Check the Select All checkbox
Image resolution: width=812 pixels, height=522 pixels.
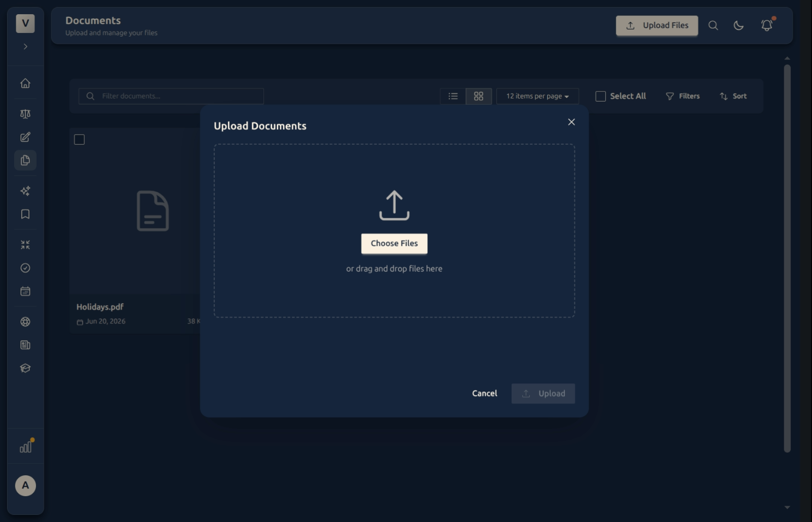[x=600, y=96]
